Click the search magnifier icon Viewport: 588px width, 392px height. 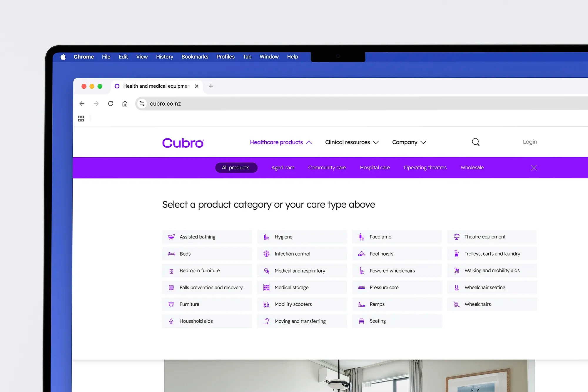pyautogui.click(x=475, y=142)
